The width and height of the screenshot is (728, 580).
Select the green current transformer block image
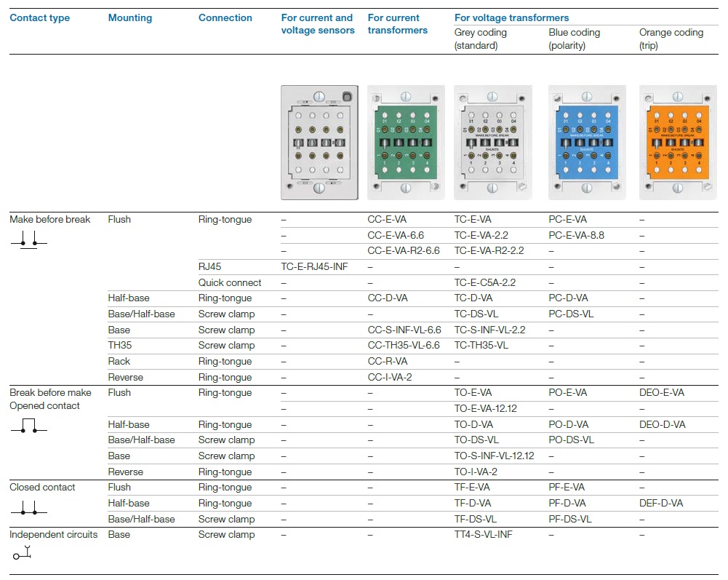pos(407,143)
